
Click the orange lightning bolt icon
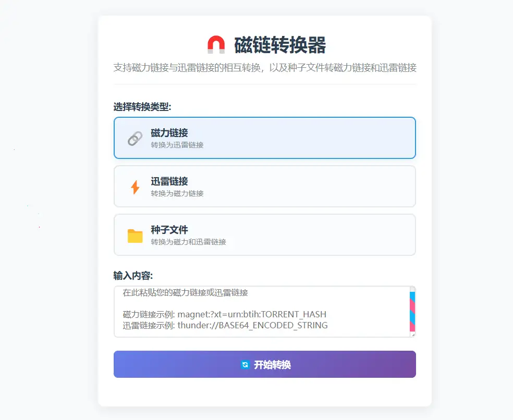135,187
